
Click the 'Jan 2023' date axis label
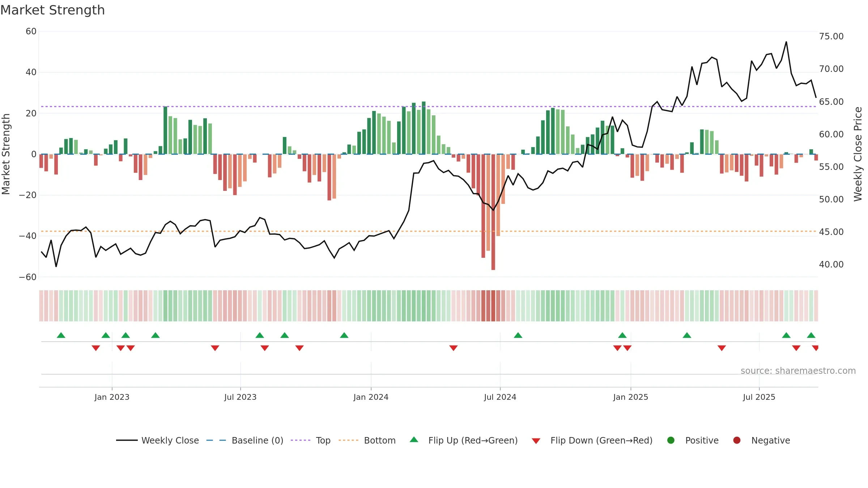pos(112,397)
